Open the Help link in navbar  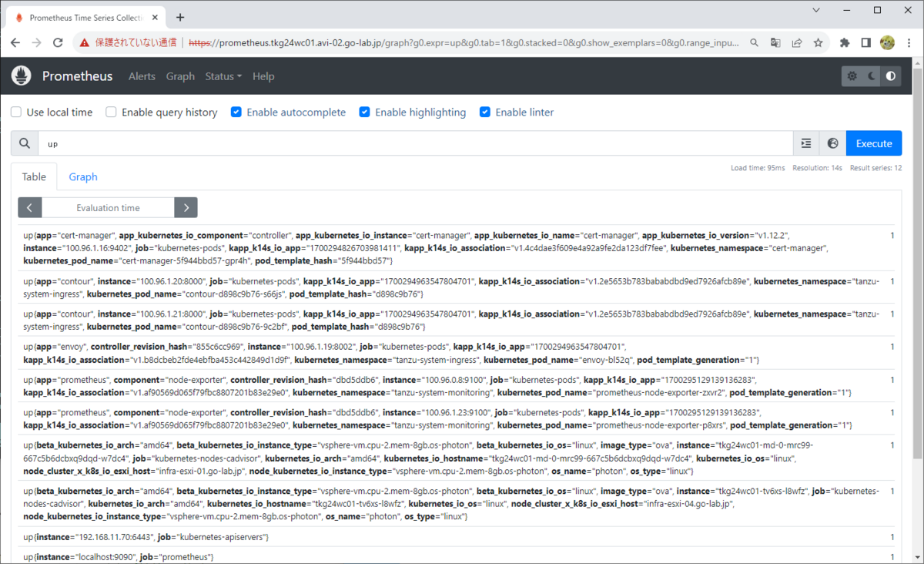263,76
